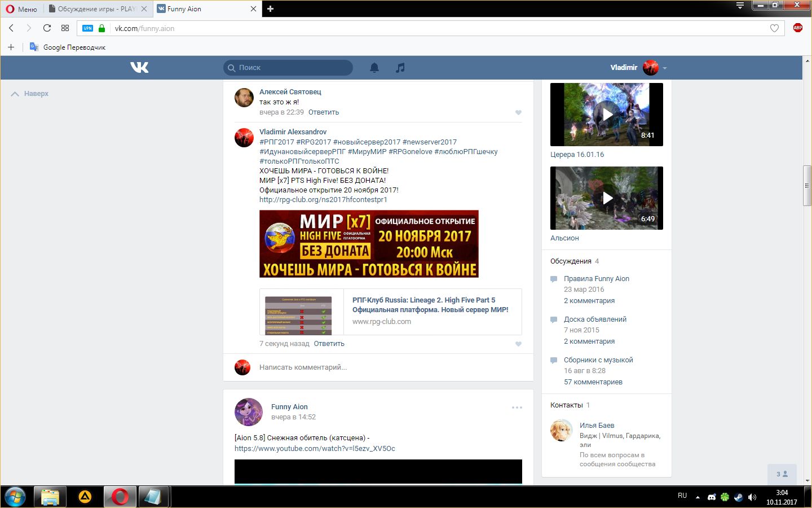812x508 pixels.
Task: Click Ответить under Алексей's comment
Action: (x=324, y=112)
